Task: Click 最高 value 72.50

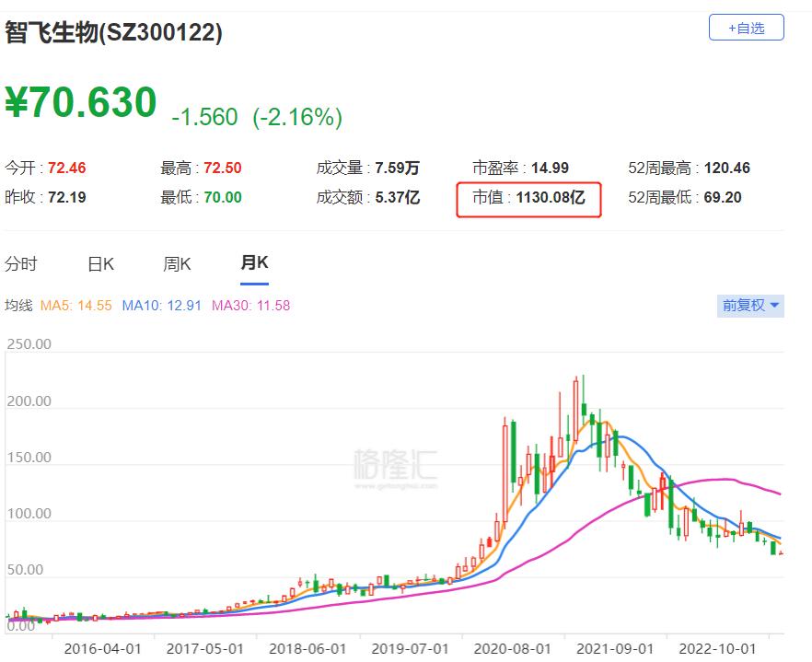Action: tap(223, 168)
